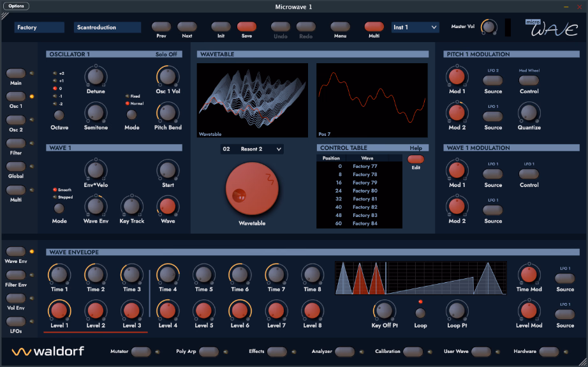This screenshot has height=367, width=588.
Task: Click the red Wave knob in Wave 1
Action: [x=168, y=206]
